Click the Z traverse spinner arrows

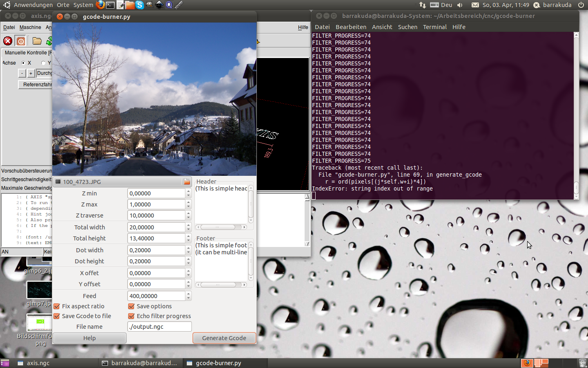point(188,215)
